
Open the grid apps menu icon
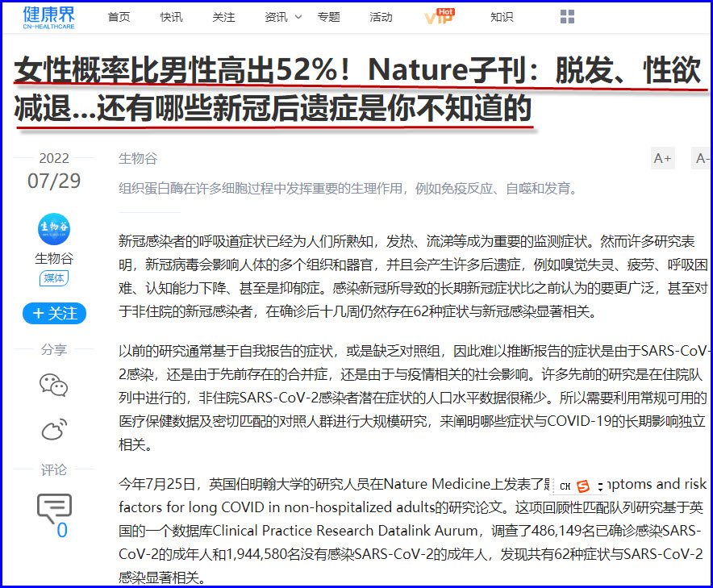[567, 17]
